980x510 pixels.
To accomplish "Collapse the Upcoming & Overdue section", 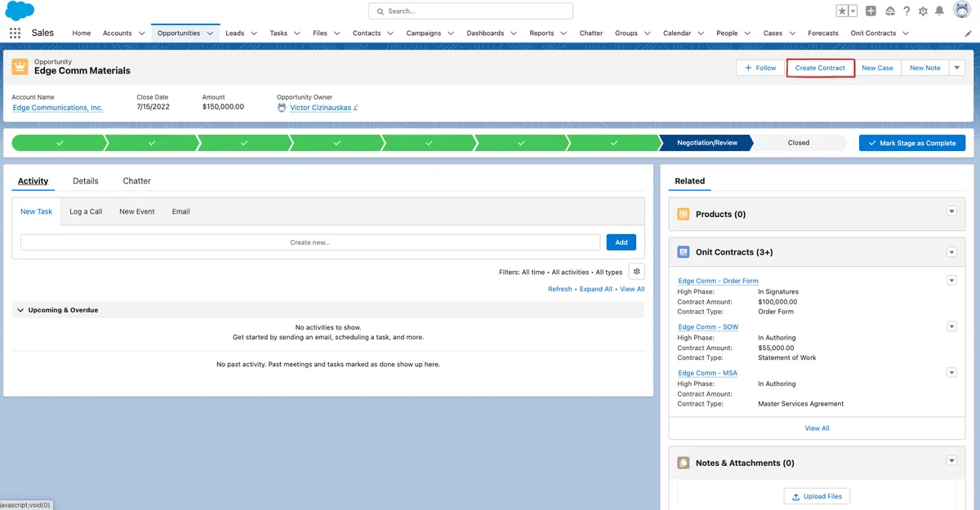I will pyautogui.click(x=20, y=310).
